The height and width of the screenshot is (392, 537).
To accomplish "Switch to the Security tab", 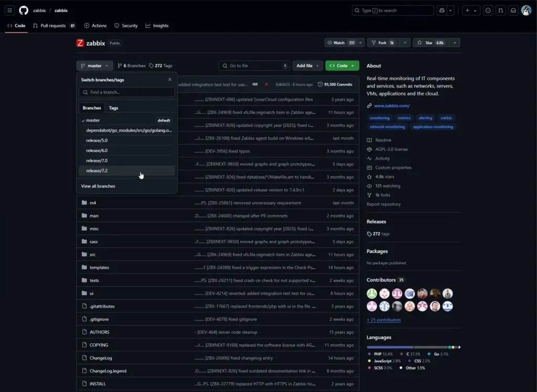I will (126, 26).
